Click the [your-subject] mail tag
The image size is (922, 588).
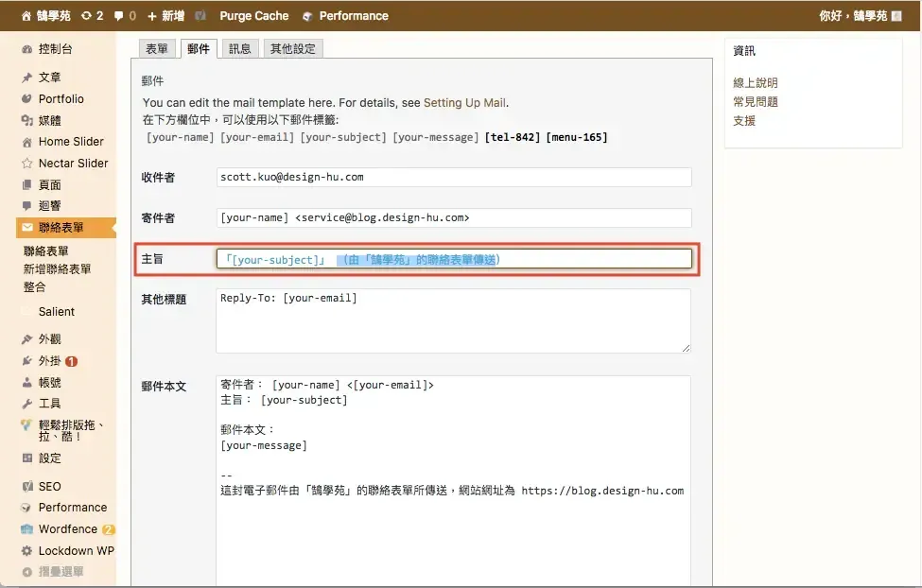tap(343, 137)
